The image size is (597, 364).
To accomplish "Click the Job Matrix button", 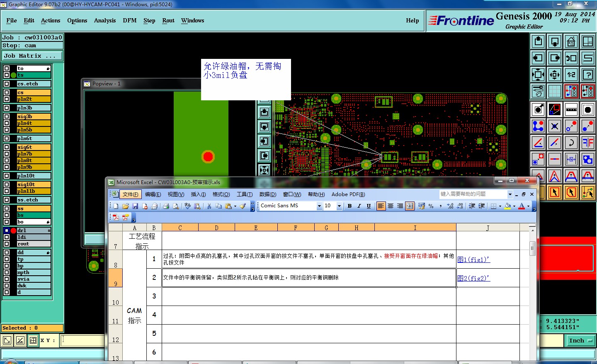I will pos(32,56).
